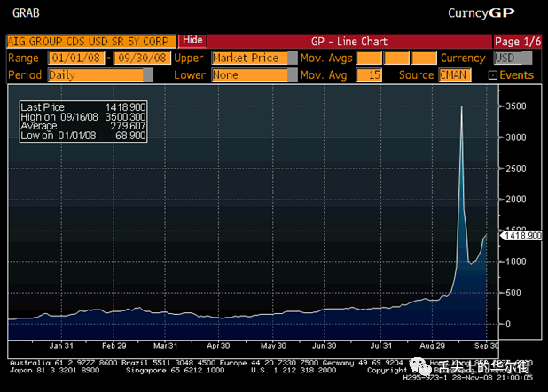This screenshot has height=392, width=548.
Task: Click the GP - Line Chart title bar
Action: click(349, 42)
